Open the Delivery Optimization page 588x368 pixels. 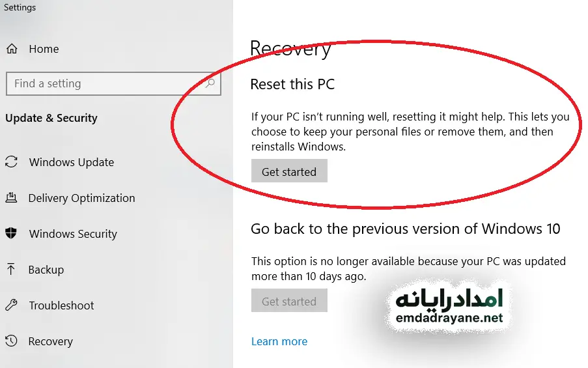coord(81,198)
